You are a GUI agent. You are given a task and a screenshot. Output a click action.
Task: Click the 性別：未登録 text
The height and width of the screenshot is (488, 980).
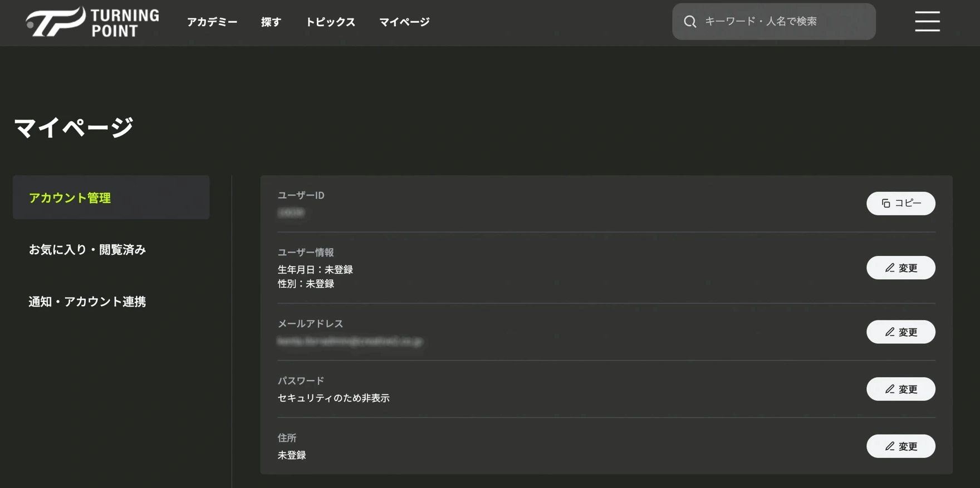point(306,284)
